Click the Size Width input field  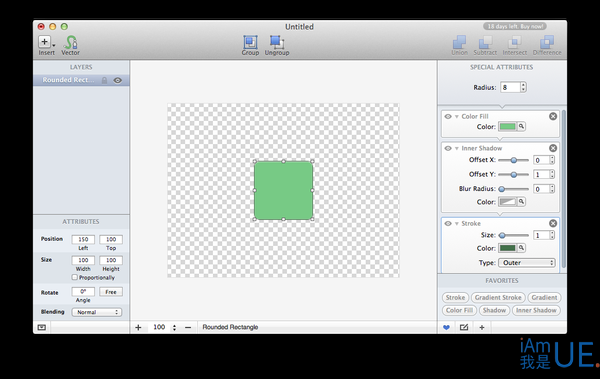pos(83,260)
